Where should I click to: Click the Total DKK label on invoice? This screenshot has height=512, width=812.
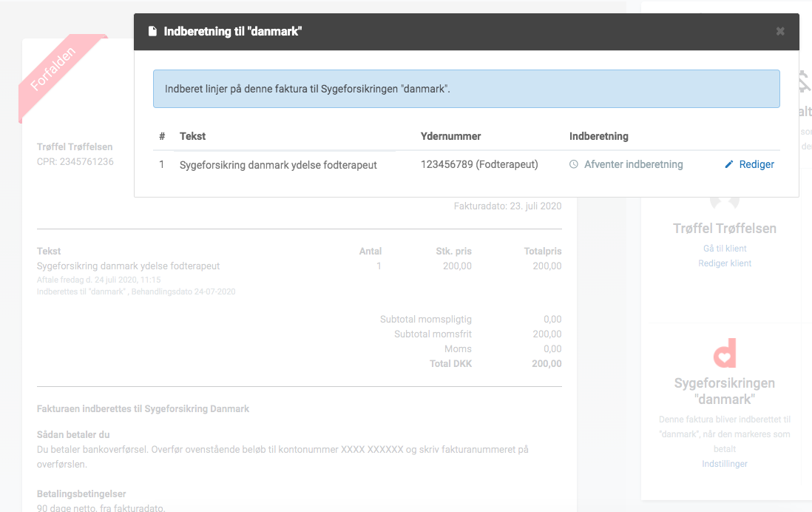pos(450,364)
